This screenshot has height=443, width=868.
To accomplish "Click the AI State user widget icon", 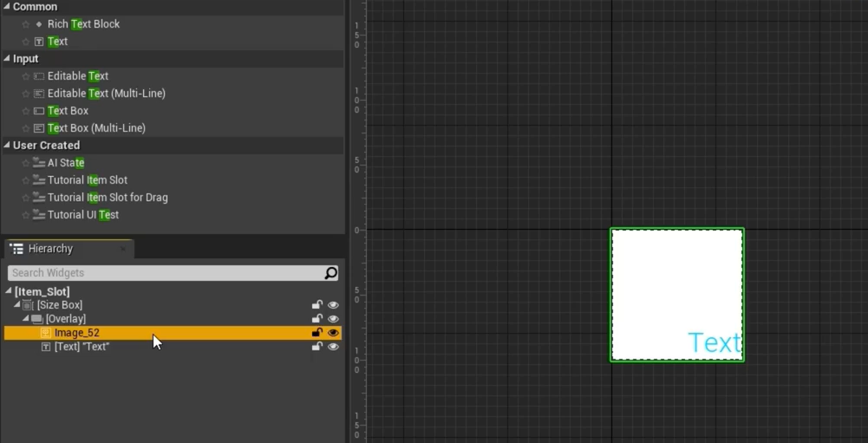I will (39, 163).
